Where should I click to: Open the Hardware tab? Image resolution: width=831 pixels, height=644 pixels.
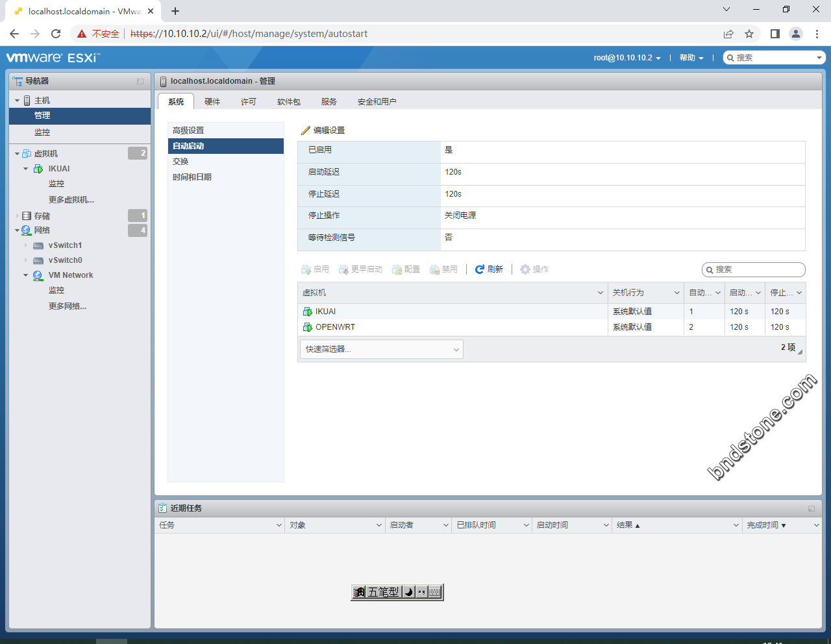point(212,102)
